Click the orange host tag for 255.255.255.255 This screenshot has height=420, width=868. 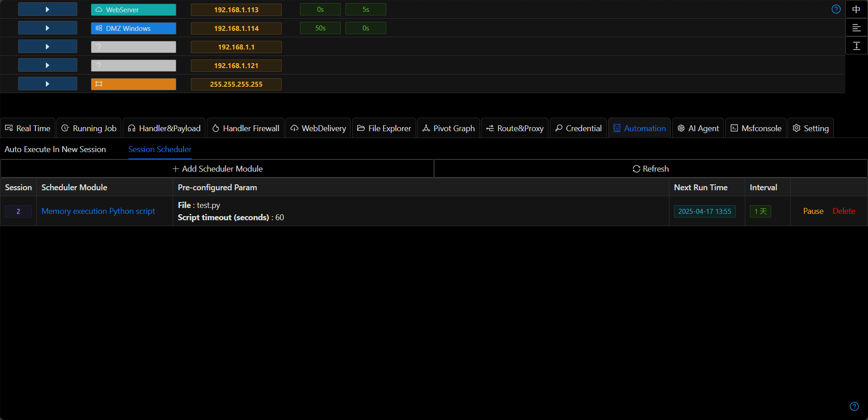coord(133,84)
